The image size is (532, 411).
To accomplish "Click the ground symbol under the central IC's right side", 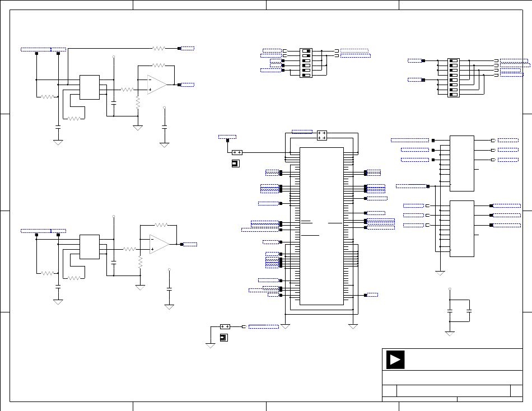I will tap(353, 327).
